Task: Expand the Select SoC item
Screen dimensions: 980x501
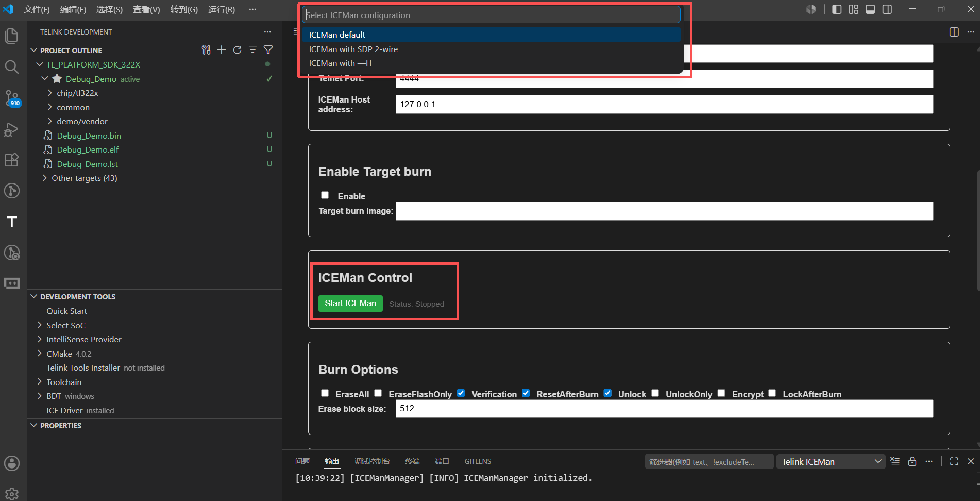Action: [x=40, y=325]
